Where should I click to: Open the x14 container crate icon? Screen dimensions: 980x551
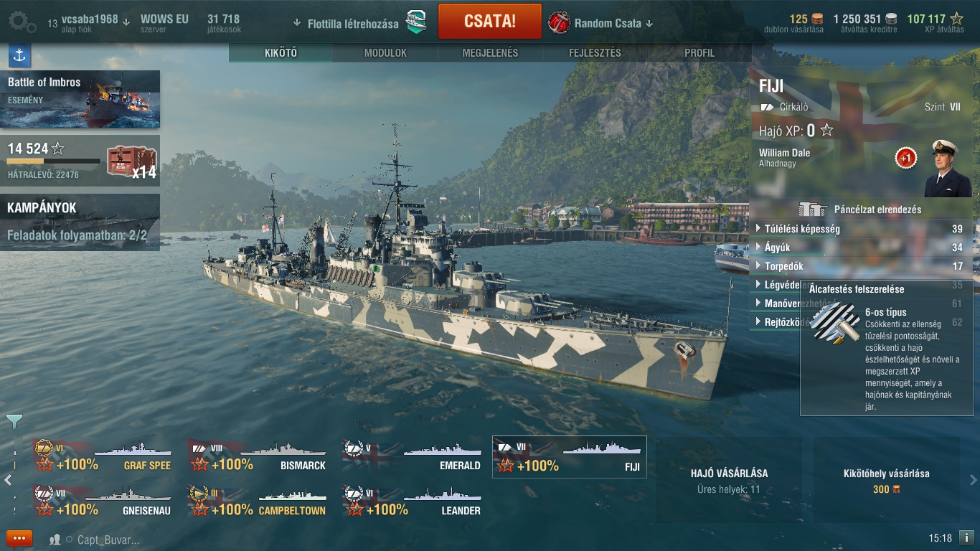132,161
